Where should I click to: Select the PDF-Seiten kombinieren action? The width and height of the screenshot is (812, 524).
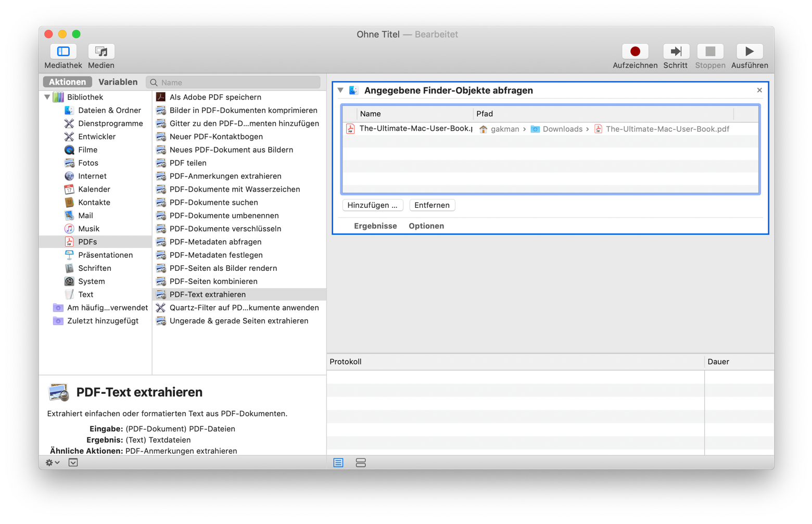214,281
